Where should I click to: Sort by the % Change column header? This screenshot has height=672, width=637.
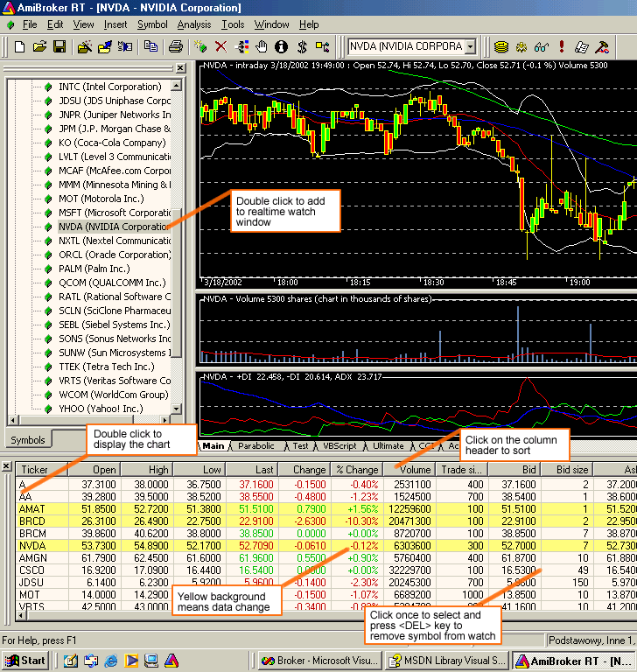[x=356, y=470]
